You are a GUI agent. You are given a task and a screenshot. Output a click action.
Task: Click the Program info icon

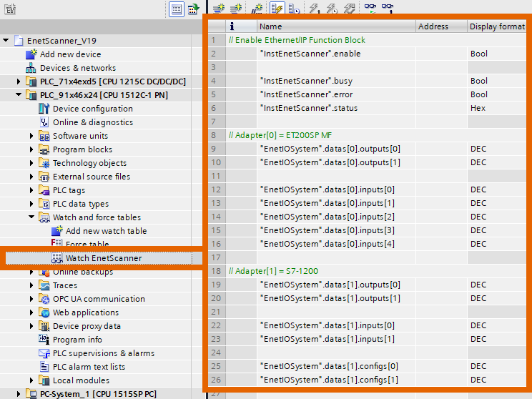click(44, 339)
